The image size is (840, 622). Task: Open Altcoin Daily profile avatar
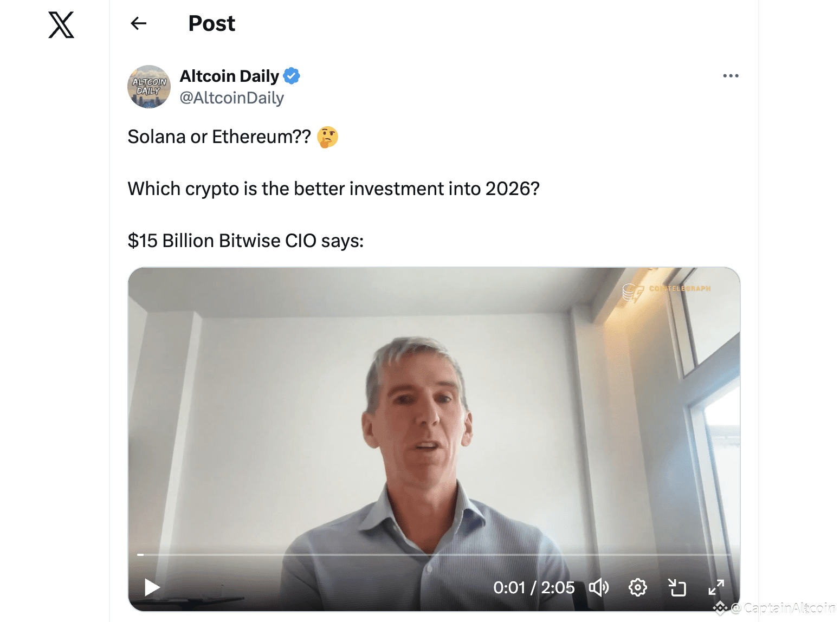pos(149,87)
